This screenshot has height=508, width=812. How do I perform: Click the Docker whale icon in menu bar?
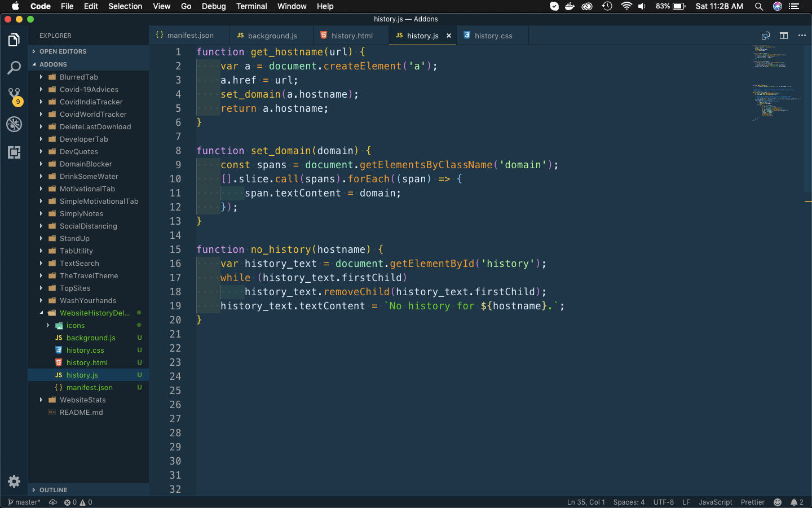(570, 6)
